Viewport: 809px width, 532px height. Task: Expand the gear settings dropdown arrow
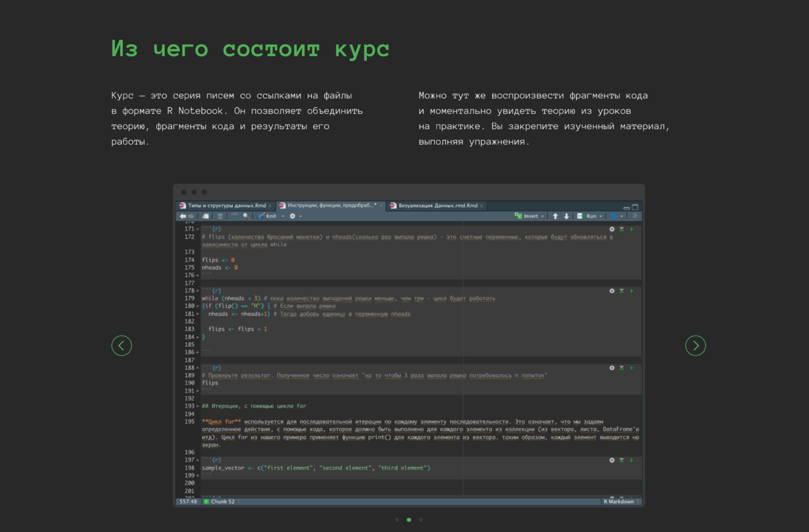point(301,216)
